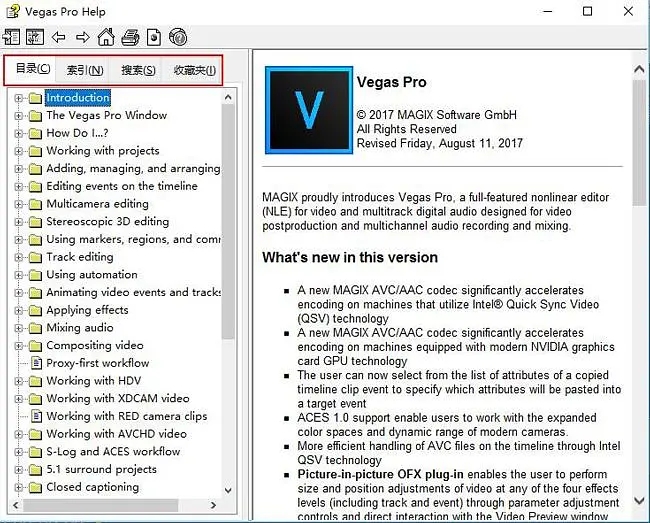650x523 pixels.
Task: Click page icon beside Proxy-first workflow
Action: tap(36, 363)
